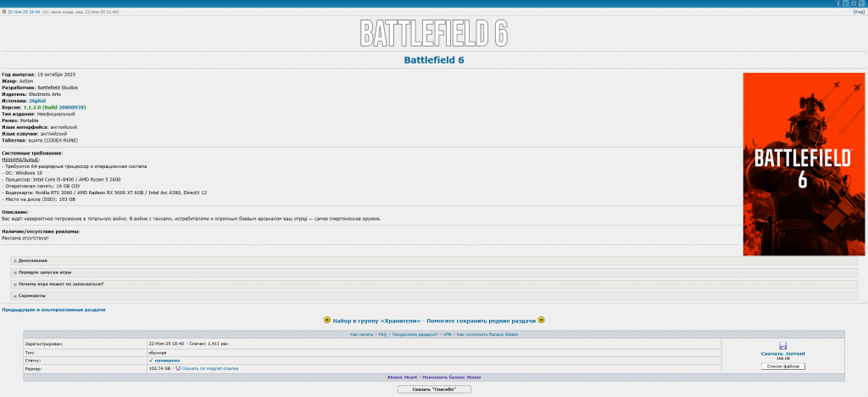The image size is (868, 397).
Task: Click the version text 1.1.2.0 (Build 20800939)
Action: point(54,108)
